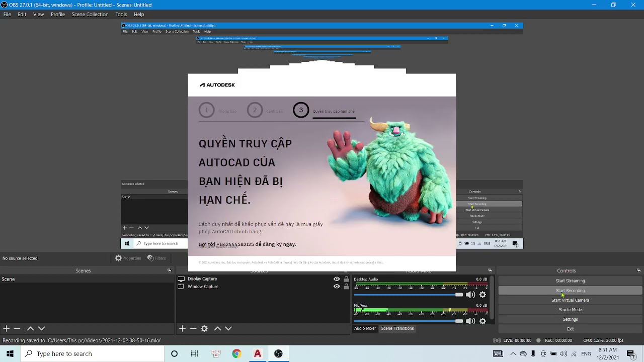Pop out the Scenes dock
Image resolution: width=644 pixels, height=362 pixels.
pyautogui.click(x=170, y=270)
